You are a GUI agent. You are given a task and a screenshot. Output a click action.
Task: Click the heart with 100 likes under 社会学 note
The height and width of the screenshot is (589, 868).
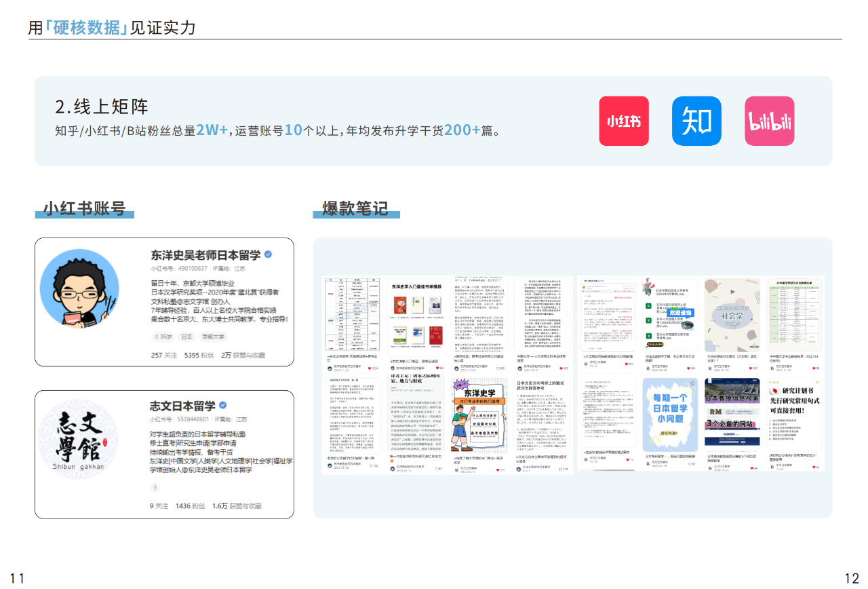point(750,368)
